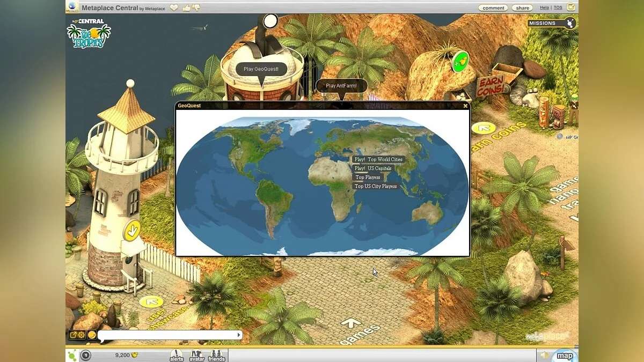Click the yellow arrow near user showcase
644x362 pixels.
pyautogui.click(x=151, y=301)
